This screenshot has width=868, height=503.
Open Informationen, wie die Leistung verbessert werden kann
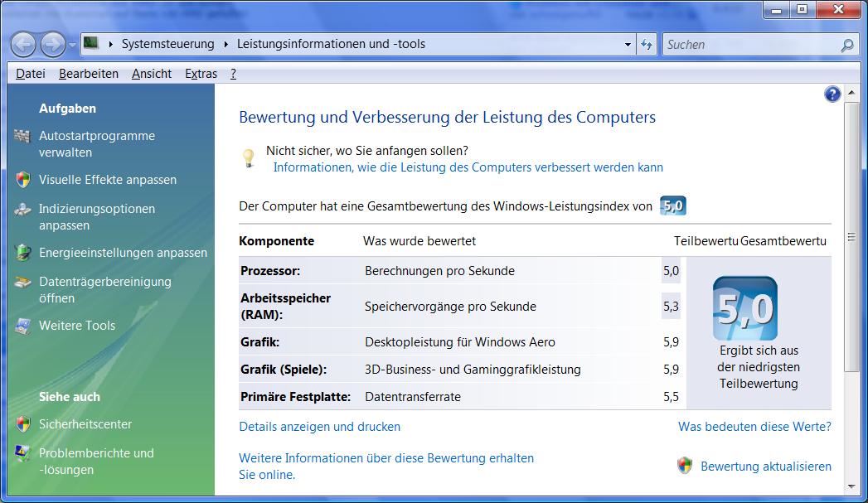point(468,167)
